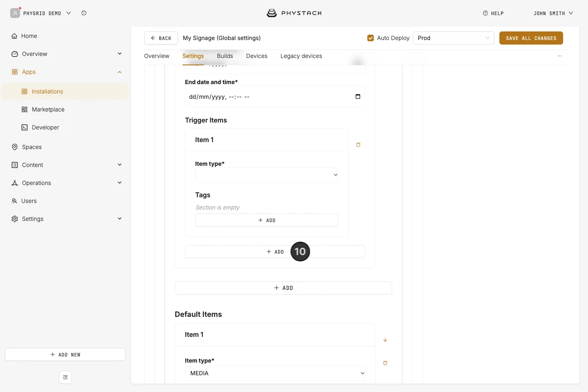Switch to the Legacy devices tab
The width and height of the screenshot is (588, 392).
301,56
